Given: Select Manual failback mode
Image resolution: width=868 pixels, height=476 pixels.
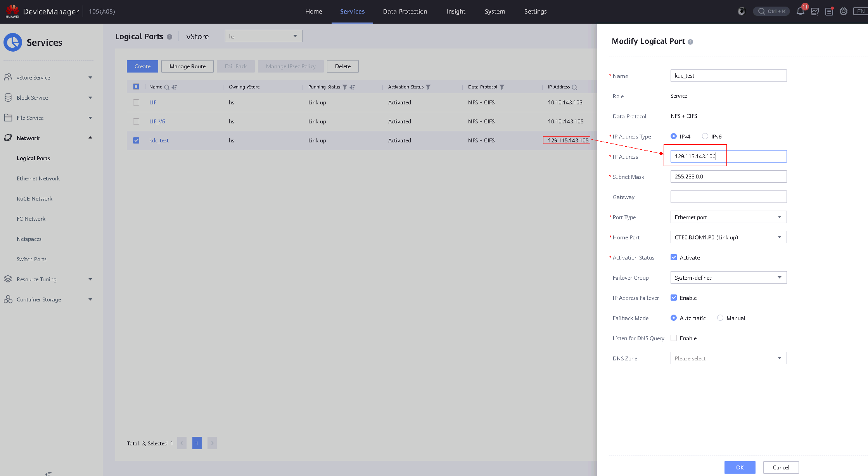Looking at the screenshot, I should (x=720, y=318).
